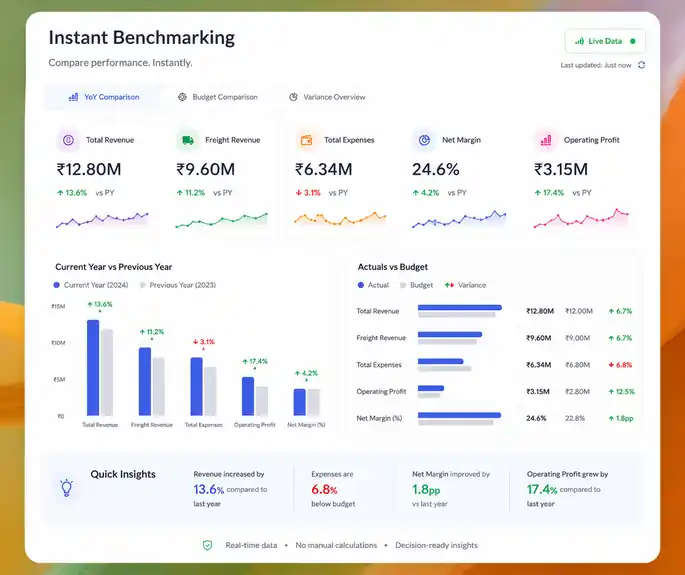
Task: Click the orange Total Expenses wallet icon
Action: (x=307, y=140)
